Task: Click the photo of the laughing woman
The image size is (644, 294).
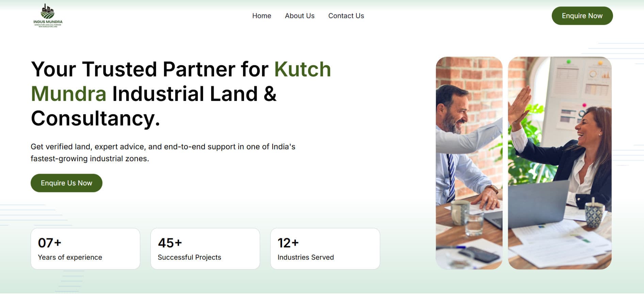Action: [560, 163]
